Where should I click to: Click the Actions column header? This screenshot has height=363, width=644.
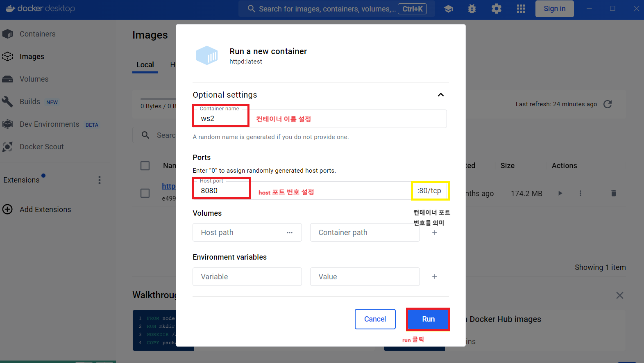click(x=564, y=166)
